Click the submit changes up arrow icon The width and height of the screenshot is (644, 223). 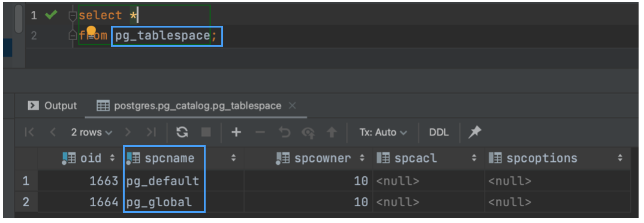coord(332,132)
